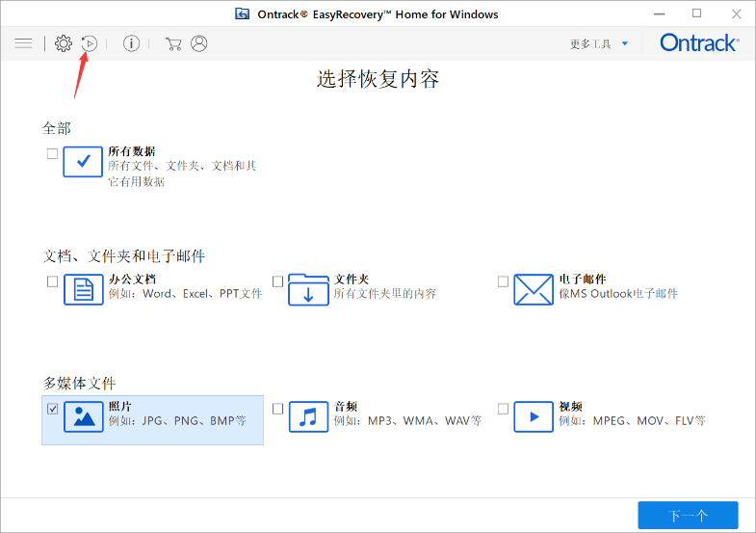Click the 文档、文件夹和电子邮件 heading
756x533 pixels.
124,256
